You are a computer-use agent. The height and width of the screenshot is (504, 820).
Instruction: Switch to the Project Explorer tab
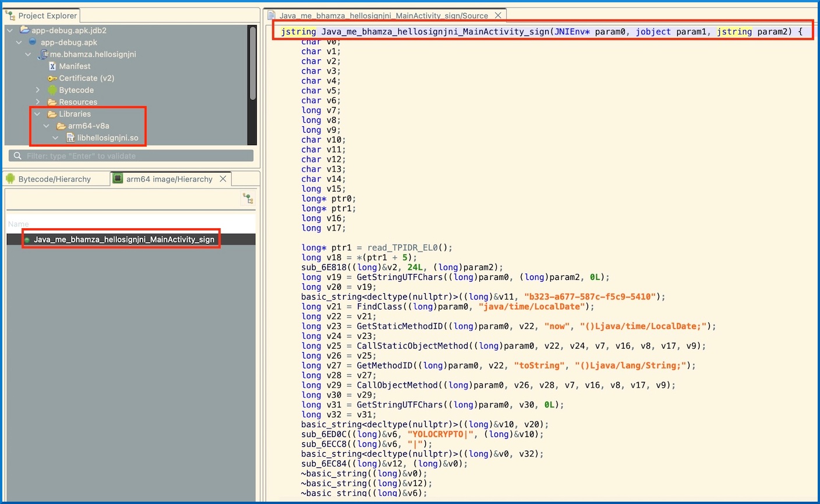42,16
